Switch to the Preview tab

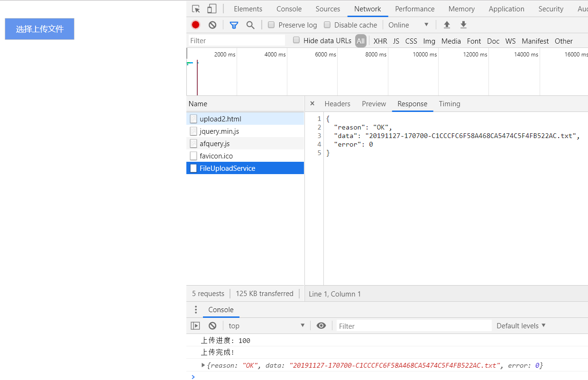pos(374,103)
